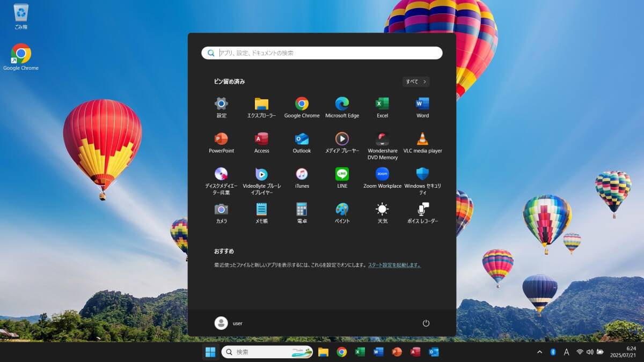Launch LINE messenger app
The image size is (644, 362).
[x=342, y=178]
